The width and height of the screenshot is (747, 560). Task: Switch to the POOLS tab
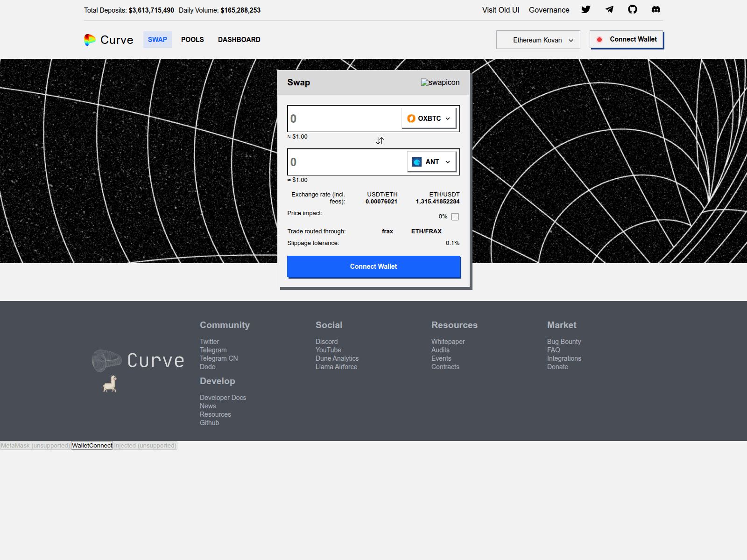click(192, 40)
